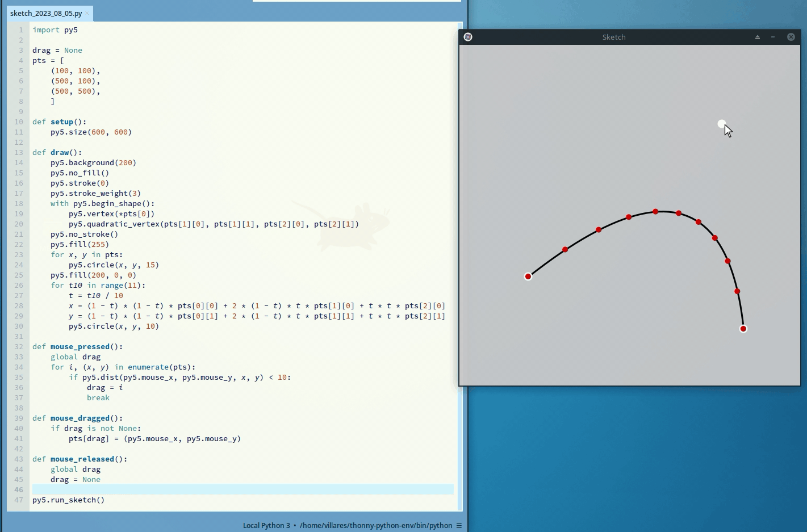Open the interpreter menu icon in the status bar

pos(459,525)
